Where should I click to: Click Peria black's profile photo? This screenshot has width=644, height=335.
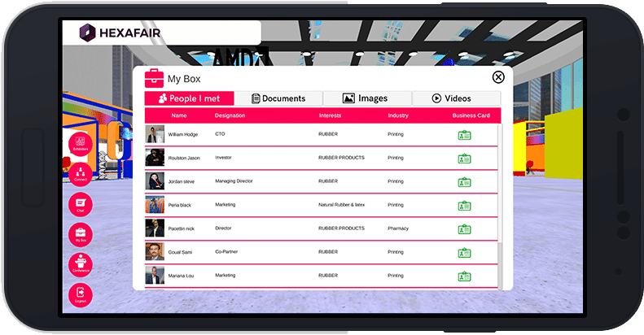(x=155, y=205)
